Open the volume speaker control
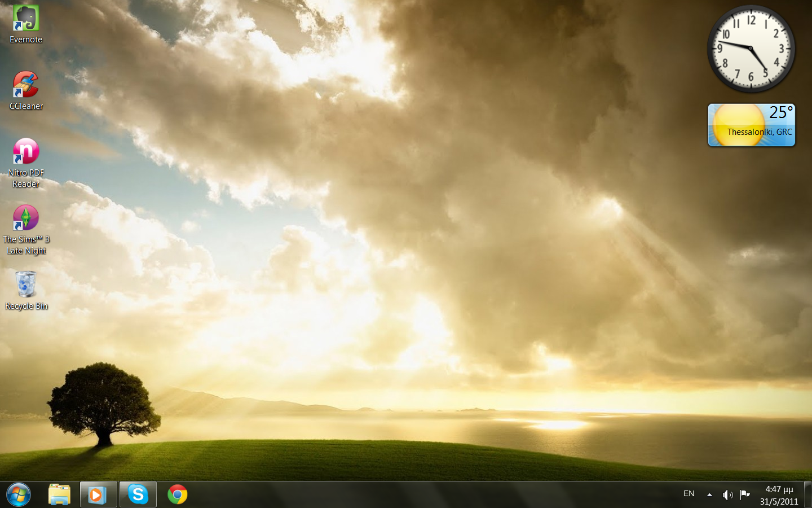The width and height of the screenshot is (812, 508). coord(727,494)
